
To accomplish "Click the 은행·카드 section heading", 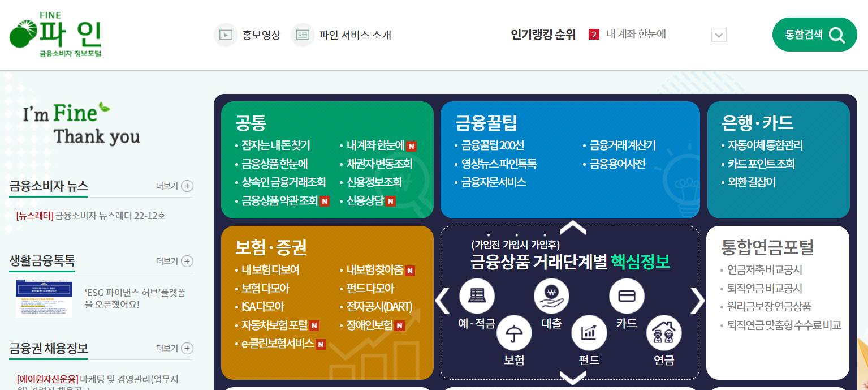I will (x=757, y=123).
